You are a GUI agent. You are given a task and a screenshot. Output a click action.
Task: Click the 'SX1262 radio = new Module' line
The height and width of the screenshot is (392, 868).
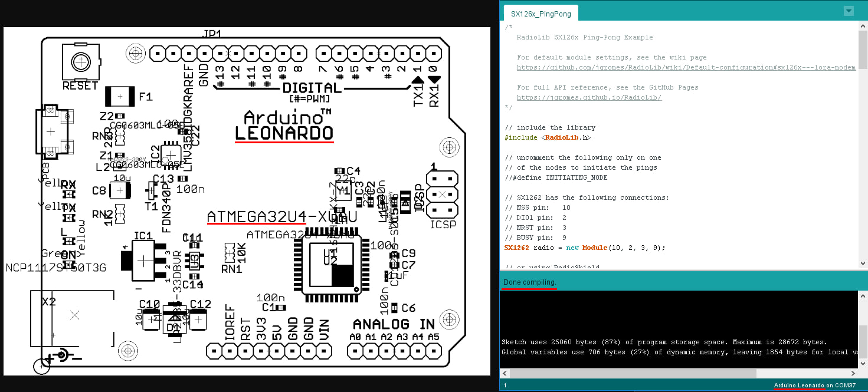585,248
